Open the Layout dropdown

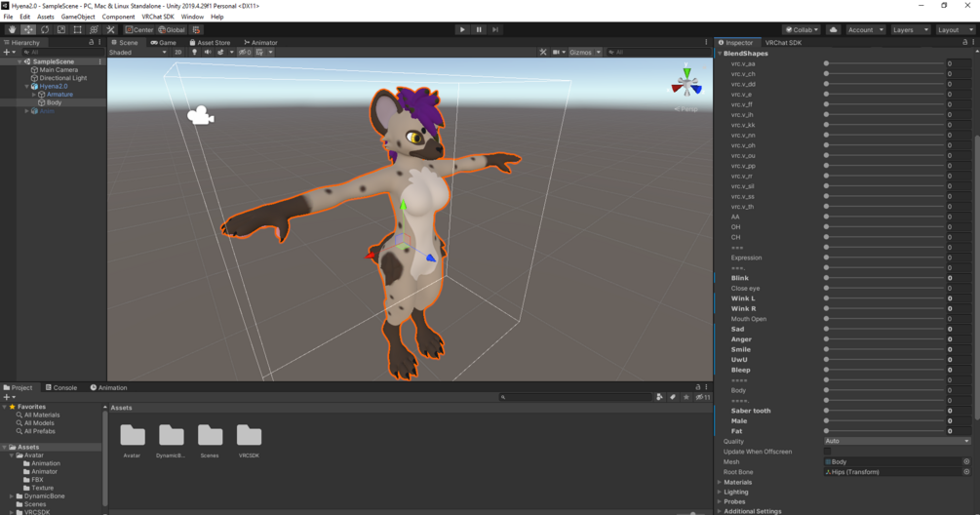tap(954, 29)
